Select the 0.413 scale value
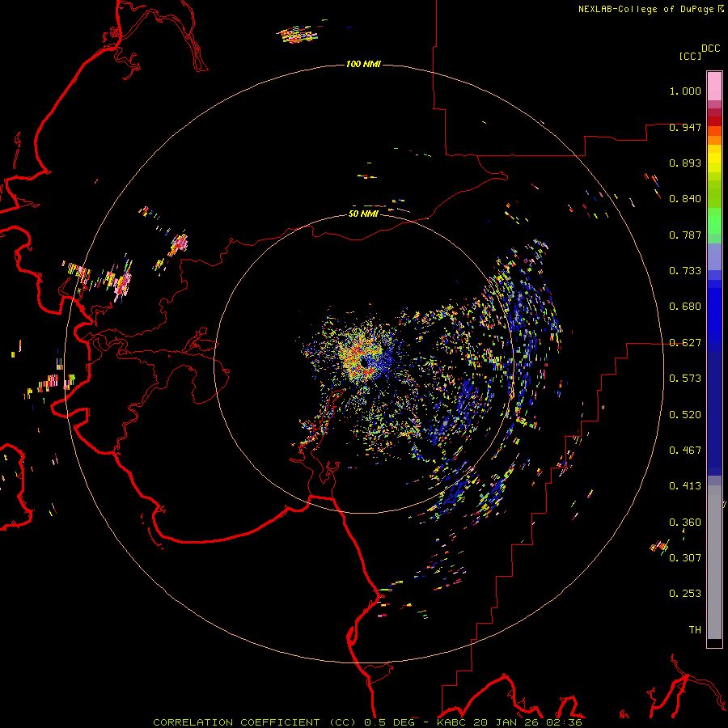728x728 pixels. pyautogui.click(x=685, y=486)
